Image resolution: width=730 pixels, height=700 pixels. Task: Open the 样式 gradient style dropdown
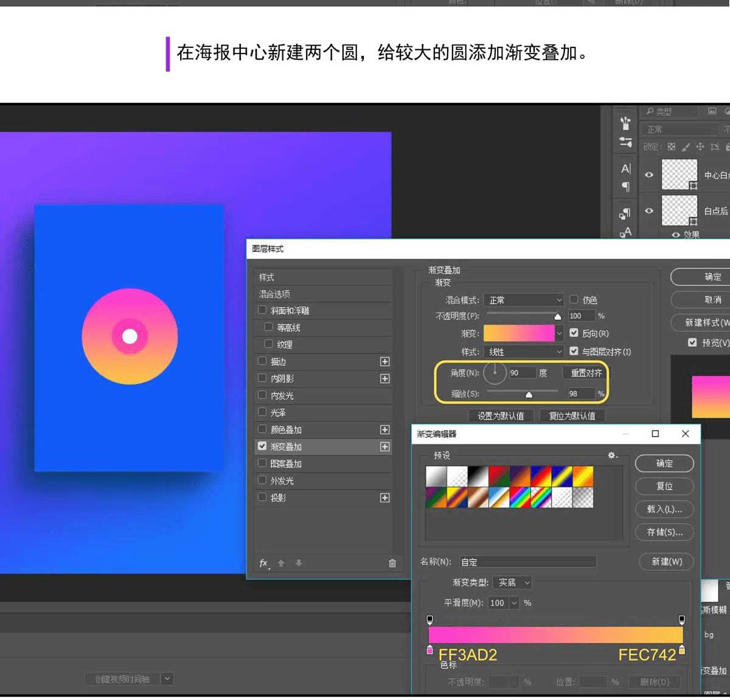524,352
